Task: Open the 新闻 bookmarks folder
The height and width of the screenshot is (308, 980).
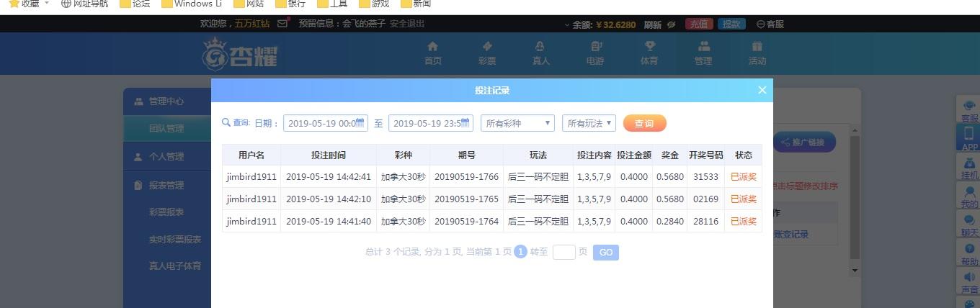Action: [415, 4]
